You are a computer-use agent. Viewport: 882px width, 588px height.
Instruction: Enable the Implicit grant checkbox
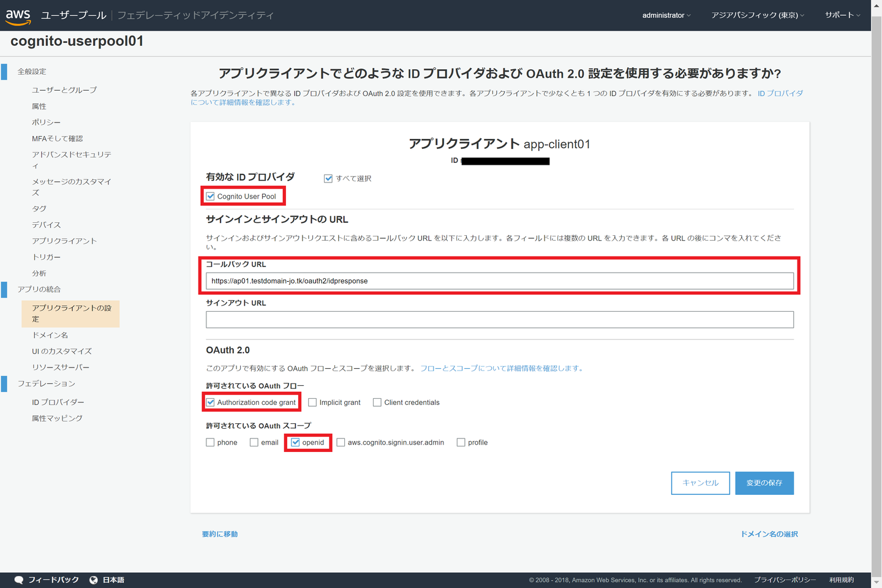coord(312,402)
